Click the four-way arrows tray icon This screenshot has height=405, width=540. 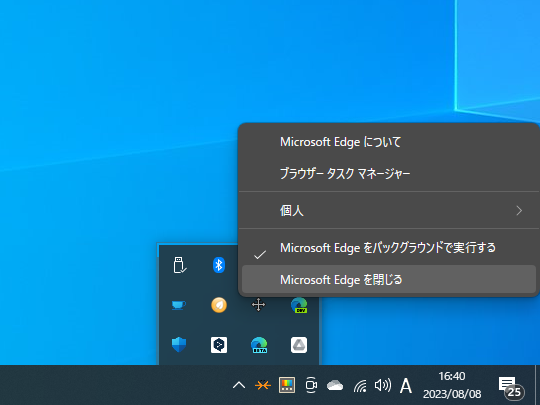pos(258,305)
